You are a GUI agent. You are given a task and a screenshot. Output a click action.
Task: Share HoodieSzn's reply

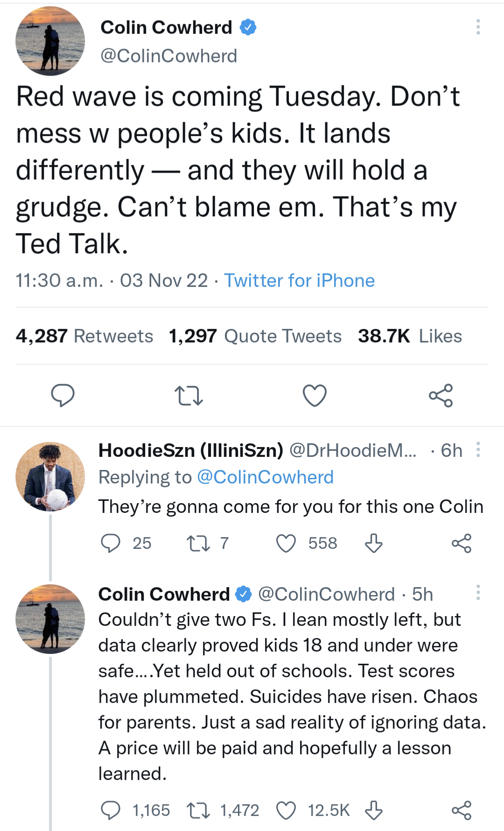(462, 543)
